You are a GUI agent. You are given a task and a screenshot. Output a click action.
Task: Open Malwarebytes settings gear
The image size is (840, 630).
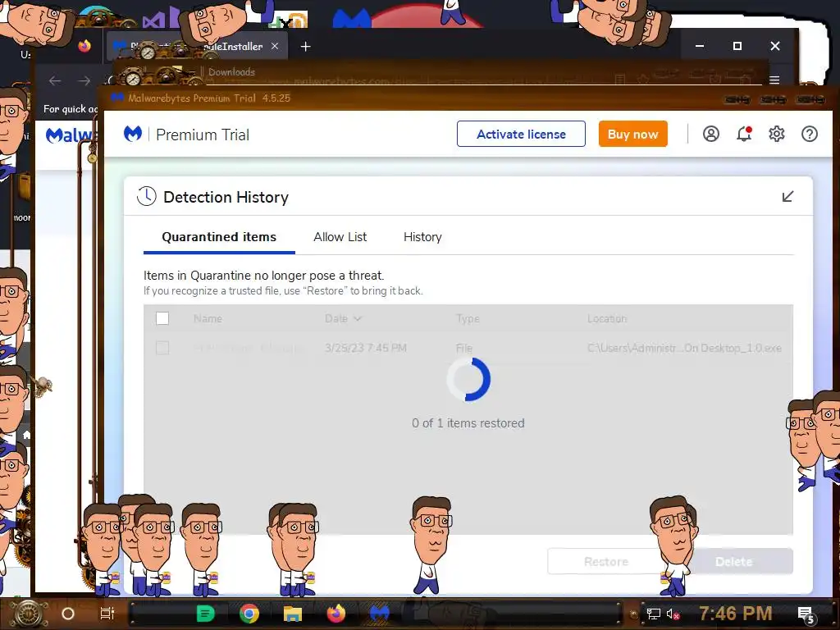(777, 134)
